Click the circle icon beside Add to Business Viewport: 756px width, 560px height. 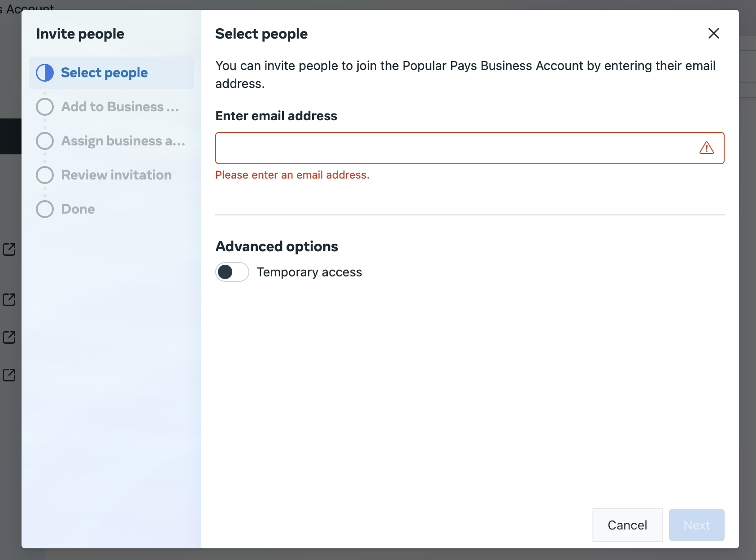tap(45, 107)
